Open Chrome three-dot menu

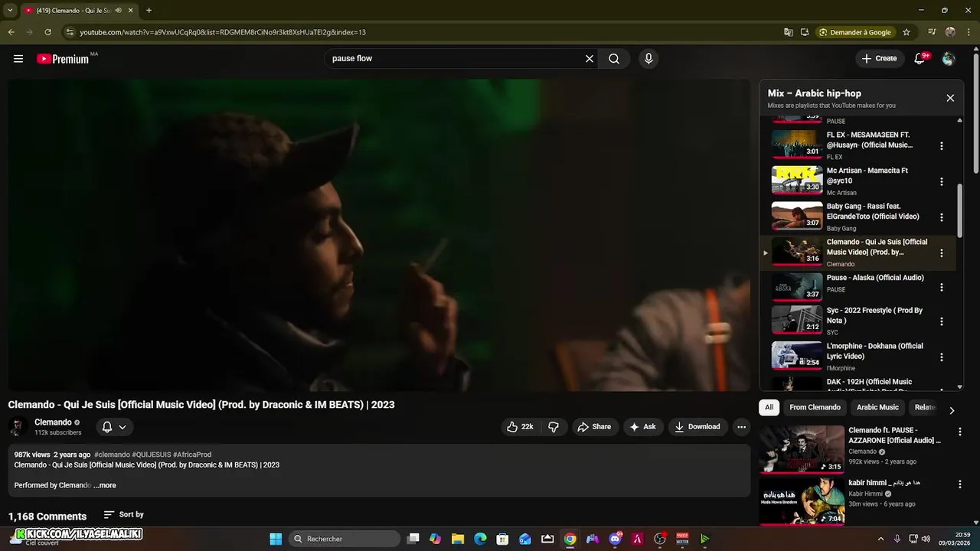tap(969, 32)
